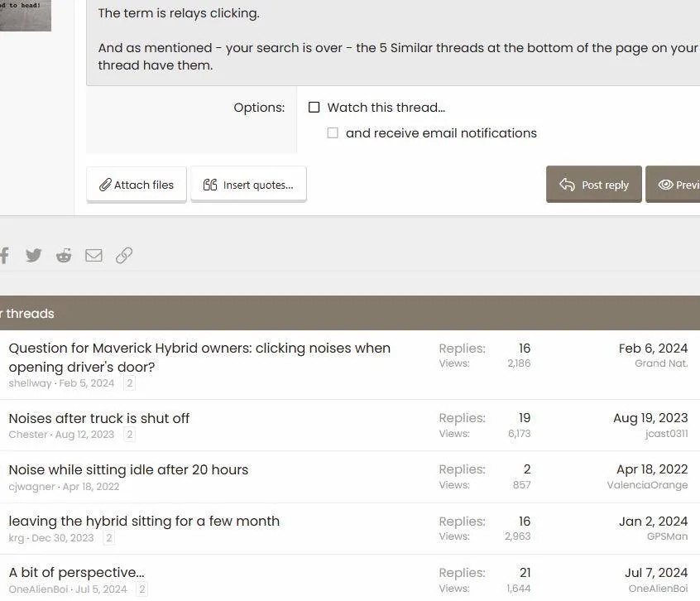Go to page 2 of Chester's thread
This screenshot has width=700, height=601.
click(129, 435)
